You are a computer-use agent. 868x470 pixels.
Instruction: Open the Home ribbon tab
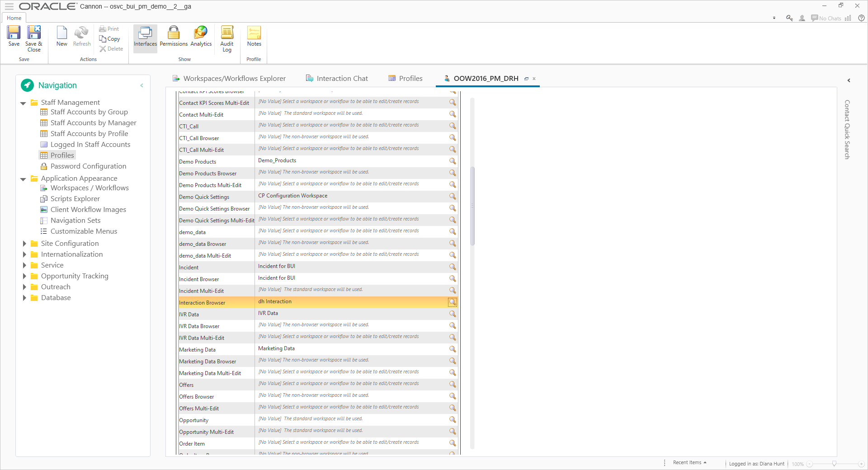(14, 18)
